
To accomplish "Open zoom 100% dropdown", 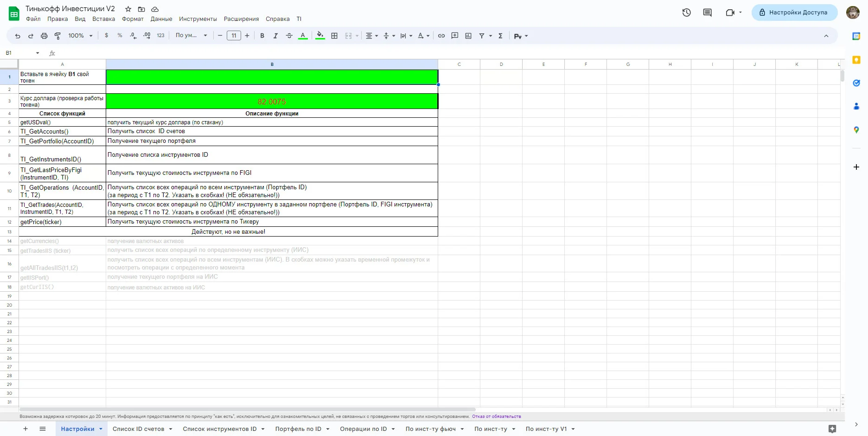I will click(80, 36).
